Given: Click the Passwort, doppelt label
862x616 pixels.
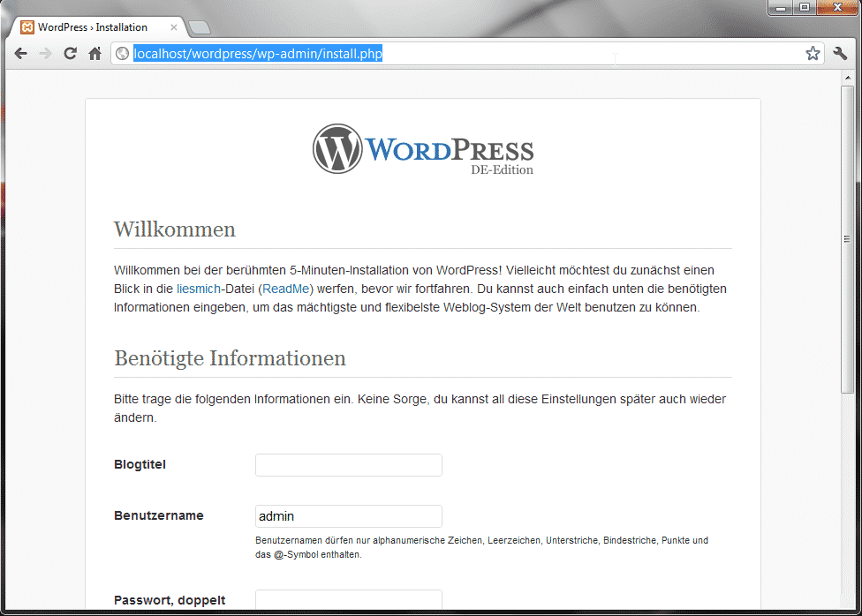Looking at the screenshot, I should tap(170, 600).
